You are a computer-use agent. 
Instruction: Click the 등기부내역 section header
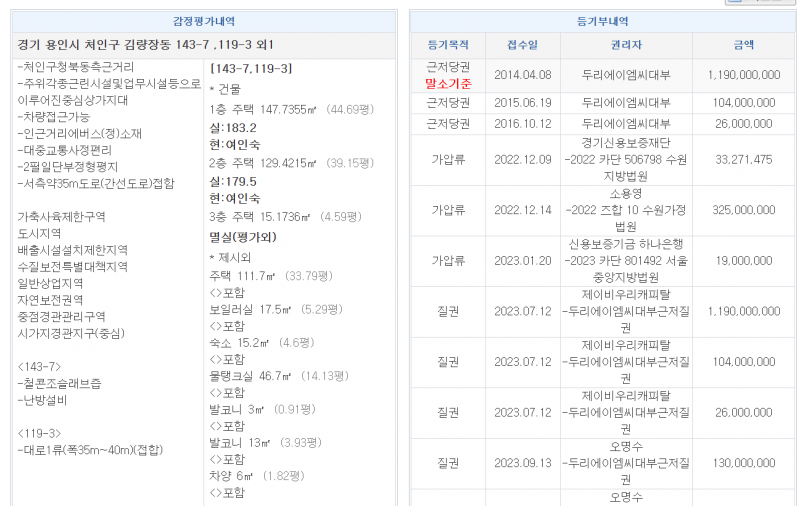coord(603,21)
